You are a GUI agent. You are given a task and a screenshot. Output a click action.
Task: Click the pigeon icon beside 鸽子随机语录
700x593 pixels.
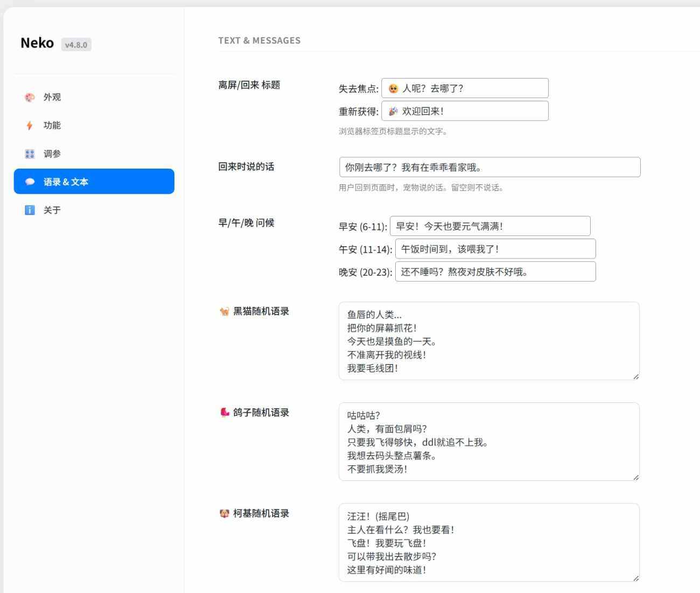tap(224, 413)
